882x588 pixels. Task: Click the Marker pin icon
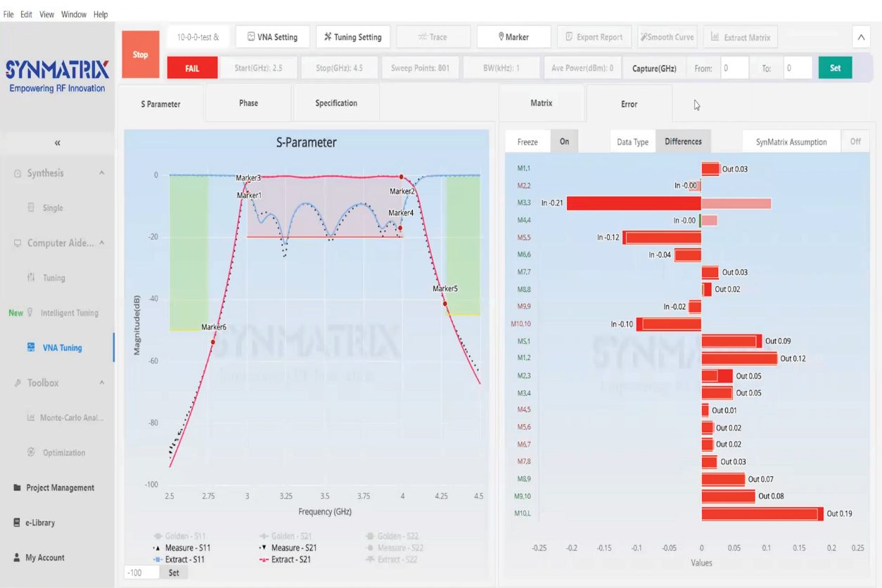501,37
